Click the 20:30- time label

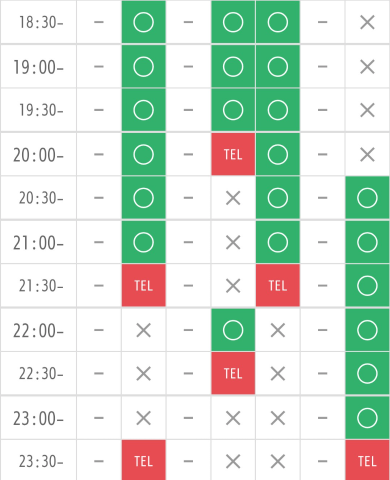[41, 198]
